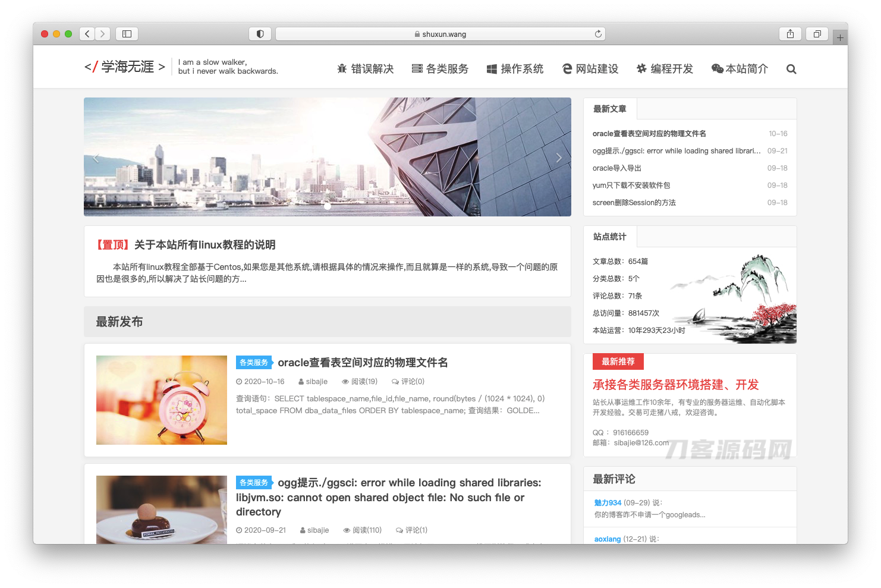Click the next arrow on the image carousel

pos(558,157)
